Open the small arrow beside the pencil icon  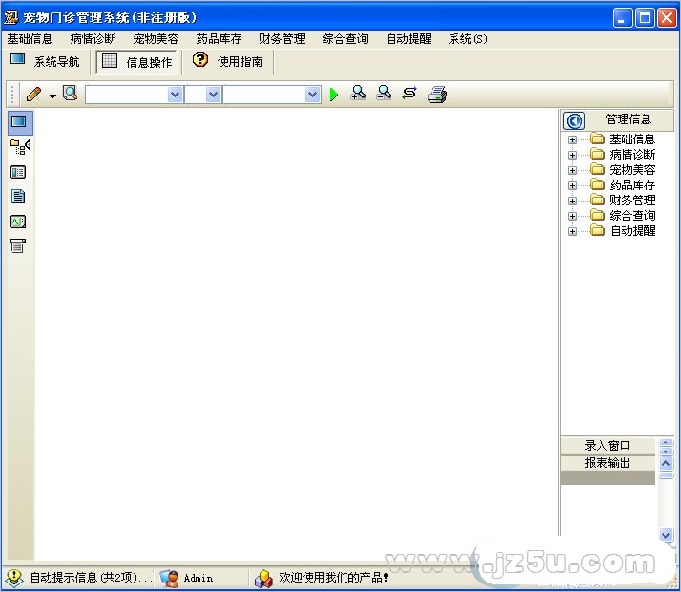point(53,96)
